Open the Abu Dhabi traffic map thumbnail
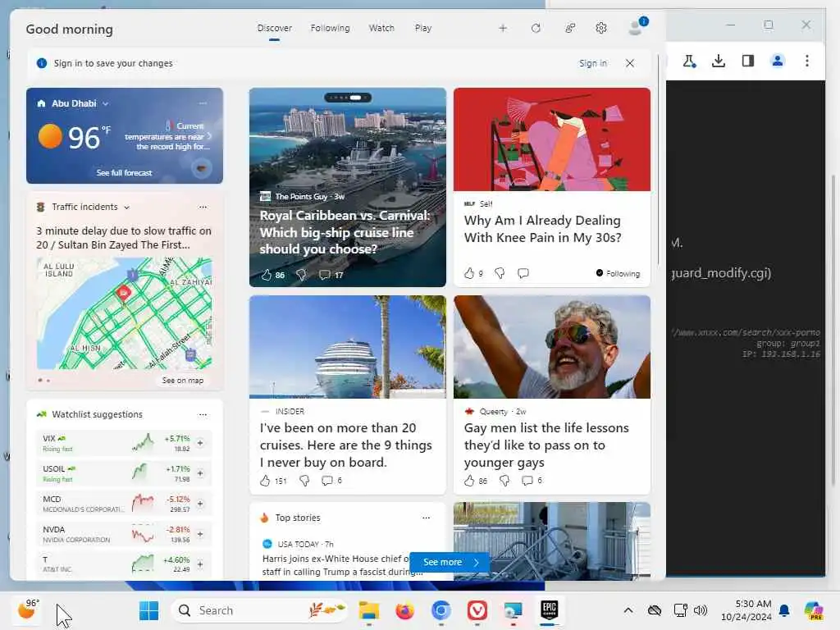Screen dimensions: 840x630 (125, 313)
